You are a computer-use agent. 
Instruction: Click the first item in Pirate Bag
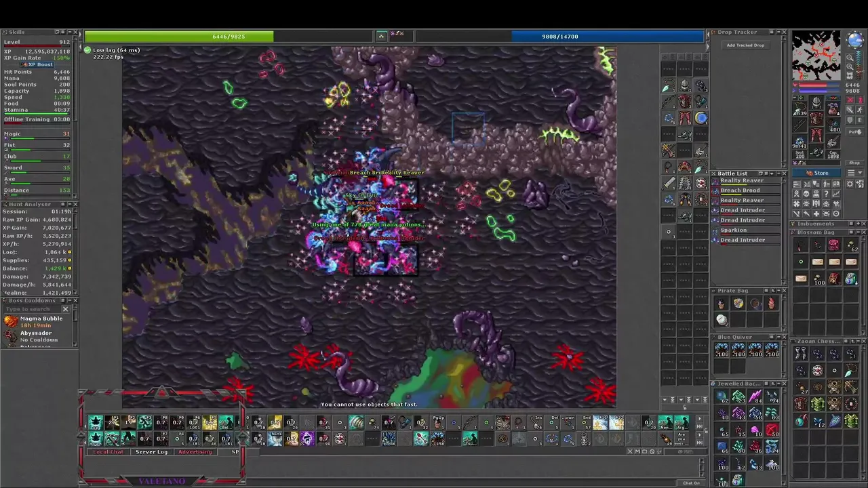click(722, 303)
